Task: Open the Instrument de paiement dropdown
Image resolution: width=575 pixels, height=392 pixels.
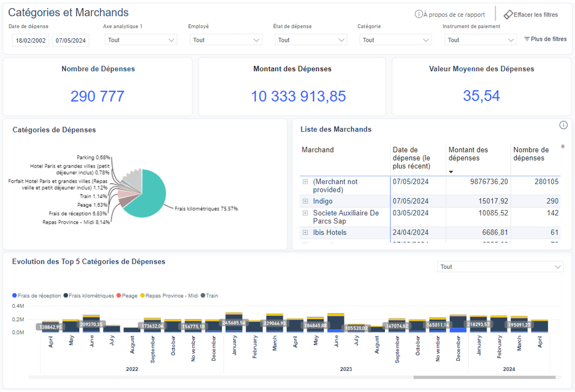Action: (x=481, y=40)
